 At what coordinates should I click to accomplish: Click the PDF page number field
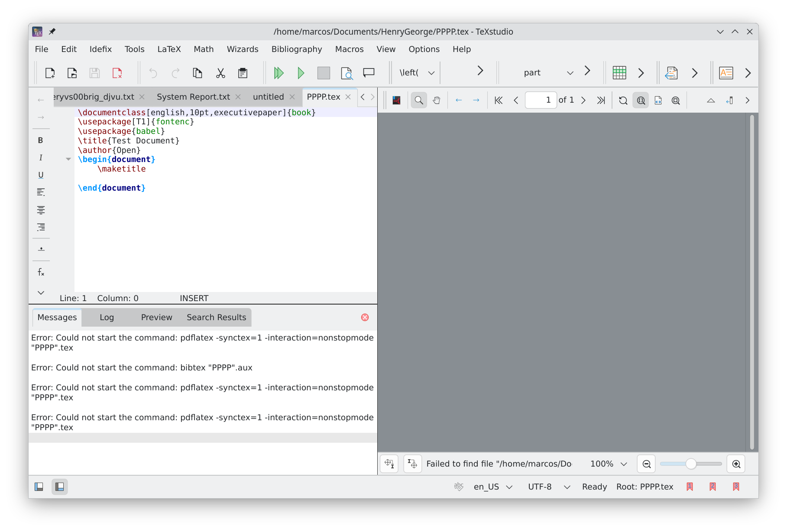pos(541,101)
